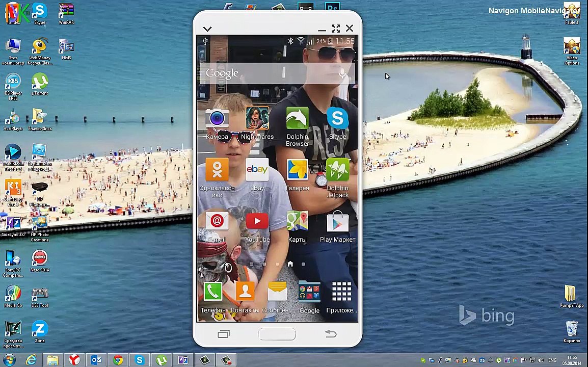
Task: Open the Контакты contacts app
Action: click(x=245, y=292)
